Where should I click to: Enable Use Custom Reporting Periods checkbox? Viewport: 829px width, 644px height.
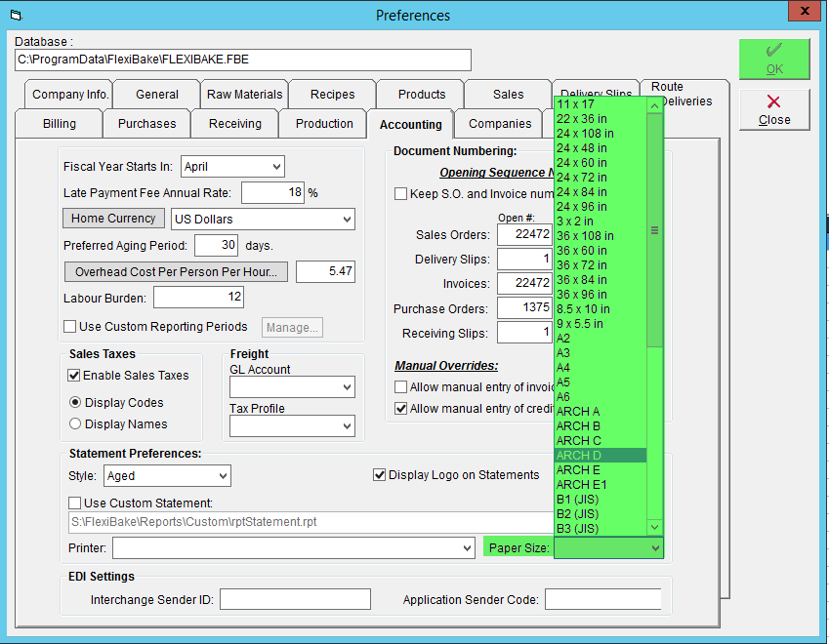coord(69,327)
